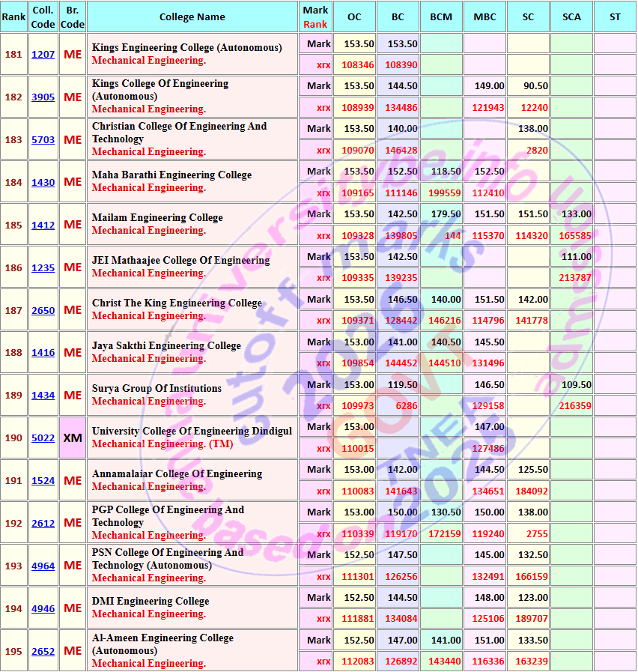Screen dimensions: 638x672
Task: Open college code link 5022
Action: (43, 438)
